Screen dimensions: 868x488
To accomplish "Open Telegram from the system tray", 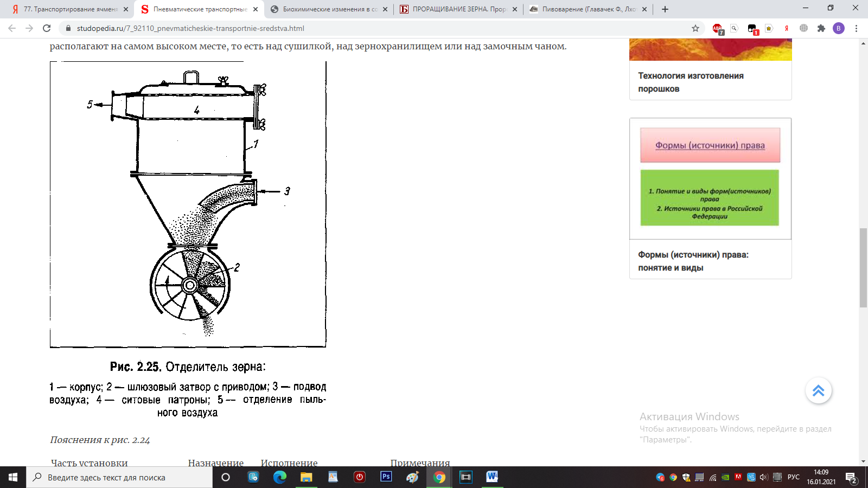I will (x=660, y=477).
